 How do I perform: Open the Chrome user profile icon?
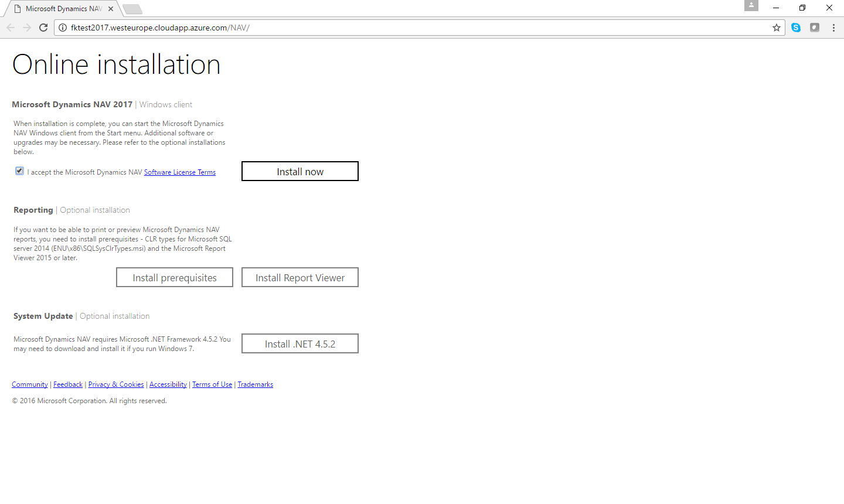coord(751,6)
